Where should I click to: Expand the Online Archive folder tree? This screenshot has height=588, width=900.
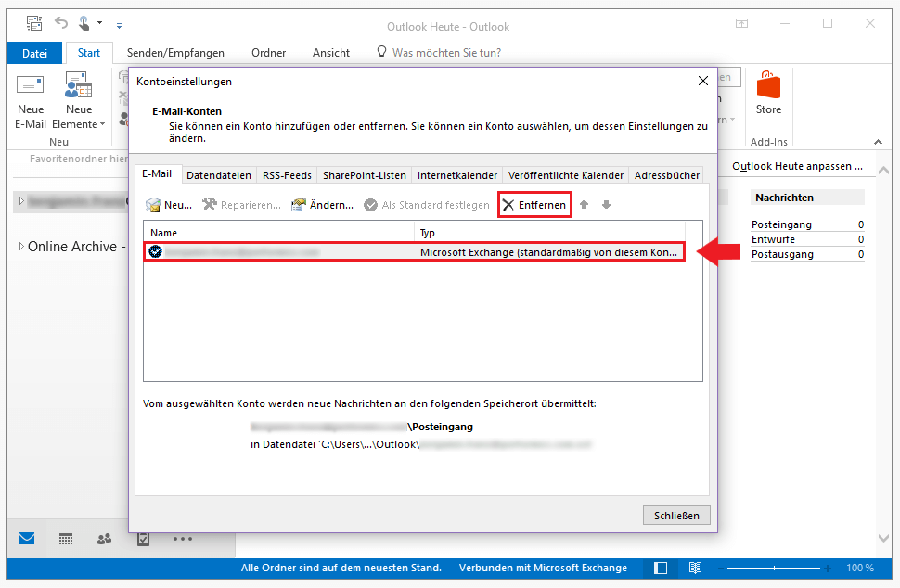point(21,246)
